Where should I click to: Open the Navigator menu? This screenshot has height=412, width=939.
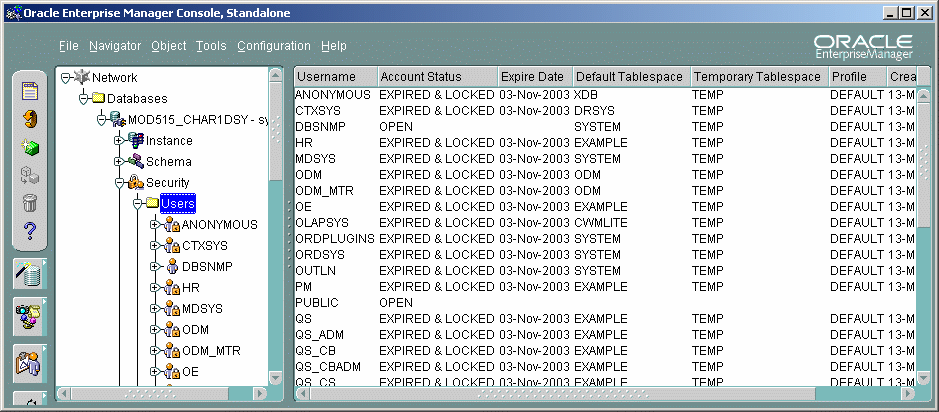pos(115,46)
